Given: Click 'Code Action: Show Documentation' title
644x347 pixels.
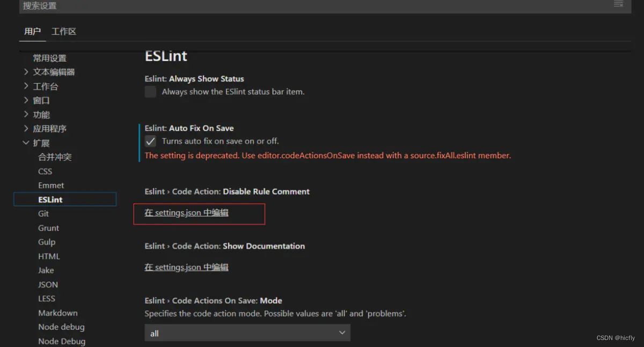Looking at the screenshot, I should [225, 246].
